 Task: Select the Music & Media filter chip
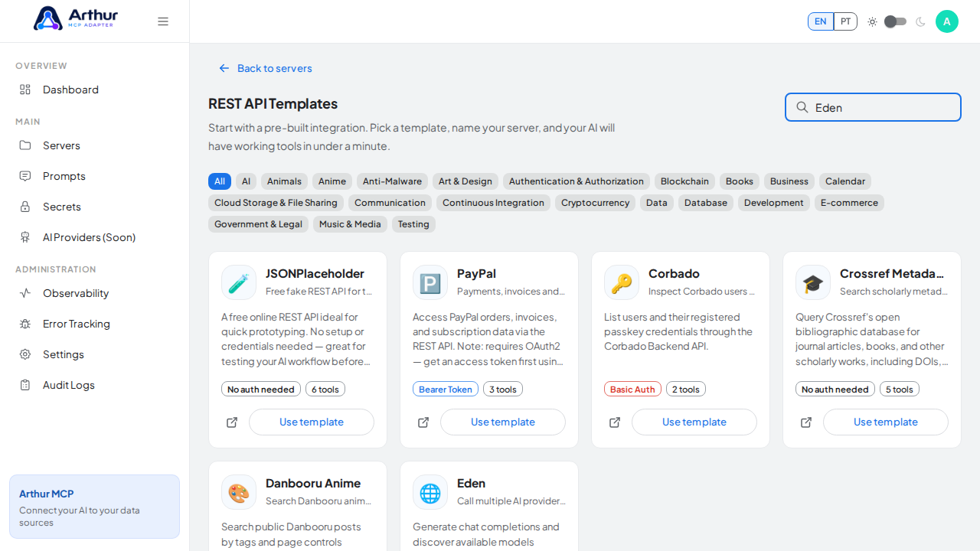[350, 224]
